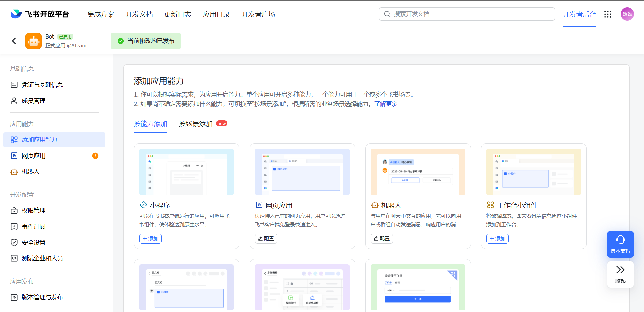Click the 收起 double-chevron icon

(620, 270)
